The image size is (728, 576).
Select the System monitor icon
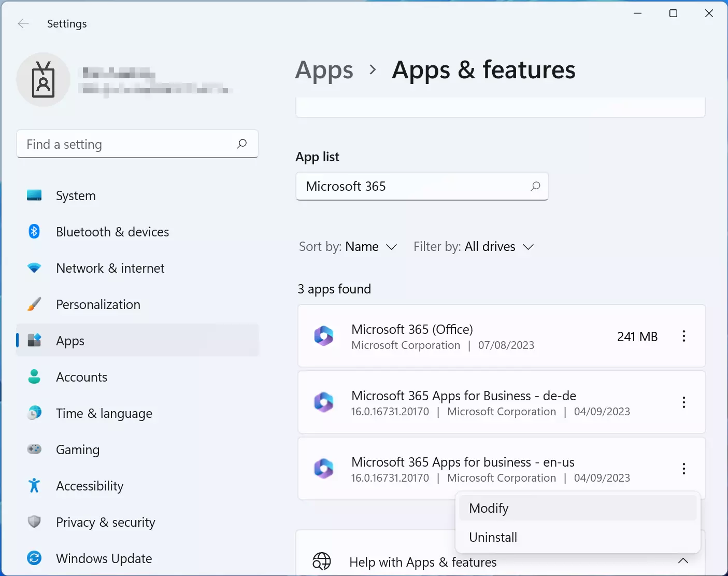[x=34, y=195]
